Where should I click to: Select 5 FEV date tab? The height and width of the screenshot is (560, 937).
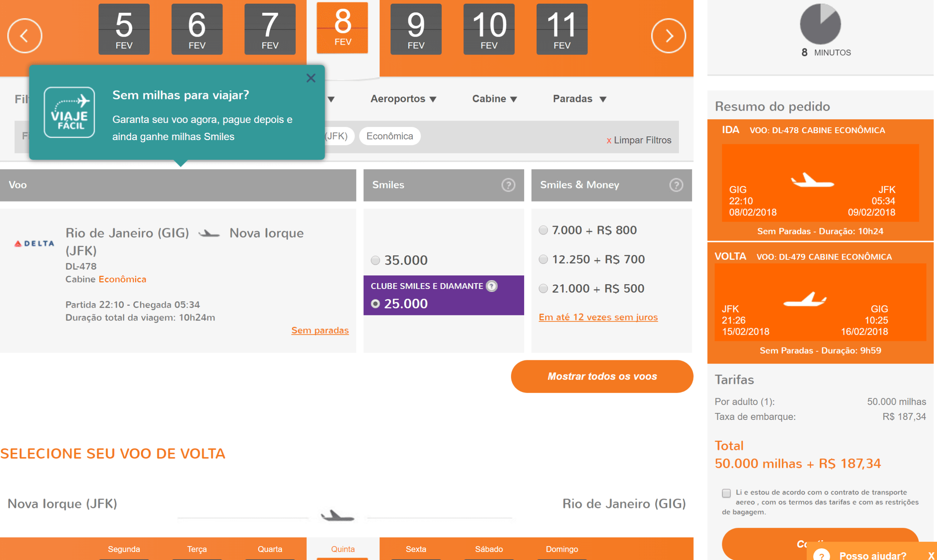coord(124,29)
